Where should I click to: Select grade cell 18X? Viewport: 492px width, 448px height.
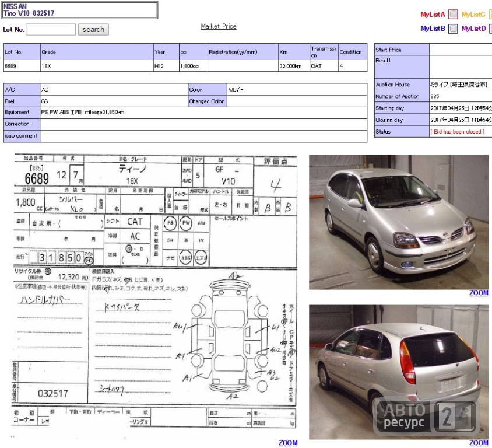click(97, 66)
